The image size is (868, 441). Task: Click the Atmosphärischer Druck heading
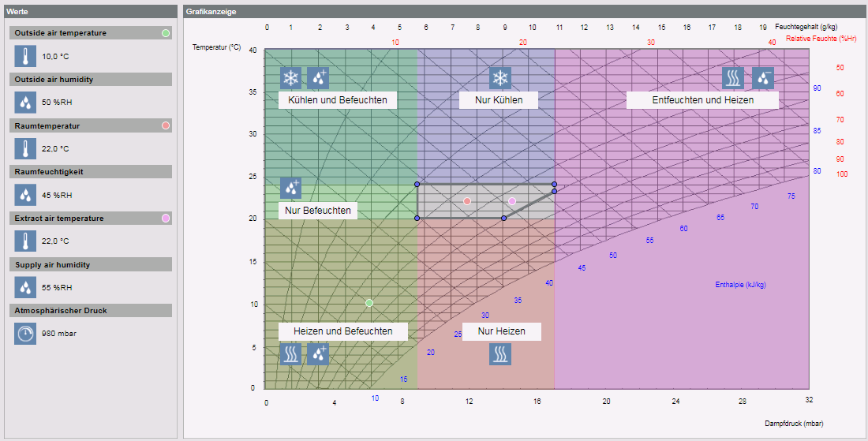point(91,310)
